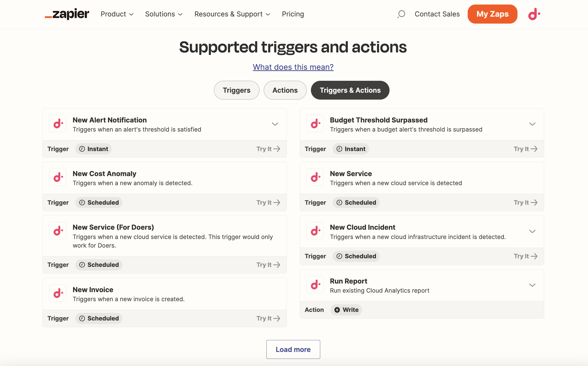
Task: Open the Product dropdown menu
Action: 117,14
